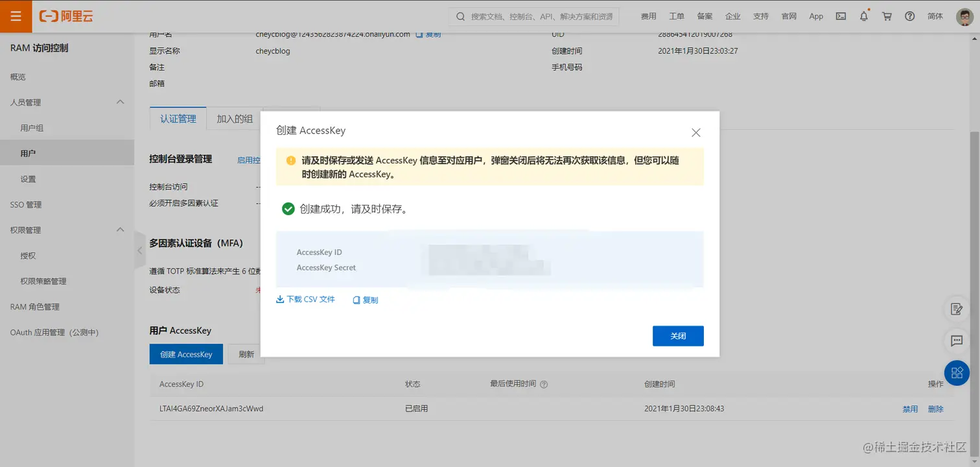Open 用户组 in sidebar
Screen dimensions: 980x467
(32, 128)
